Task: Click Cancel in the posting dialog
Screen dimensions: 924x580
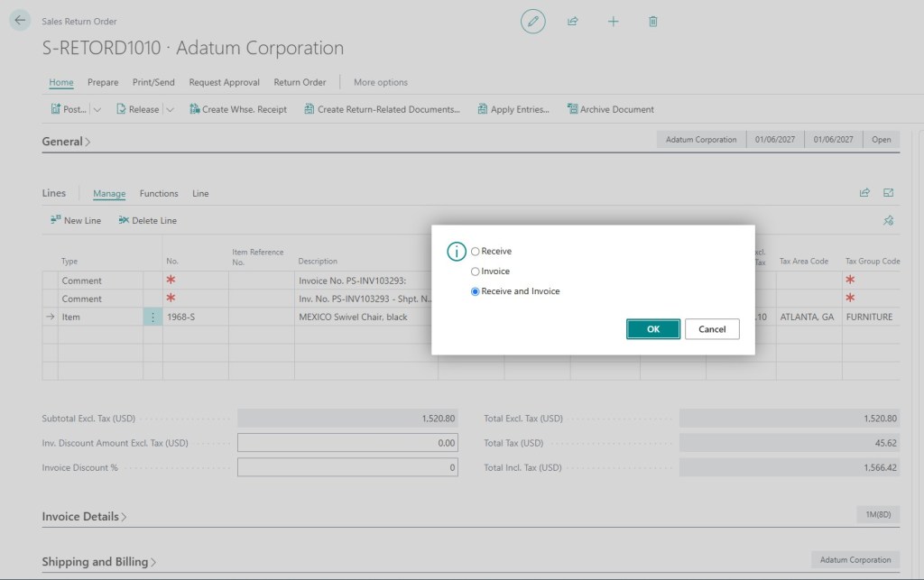Action: coord(712,329)
